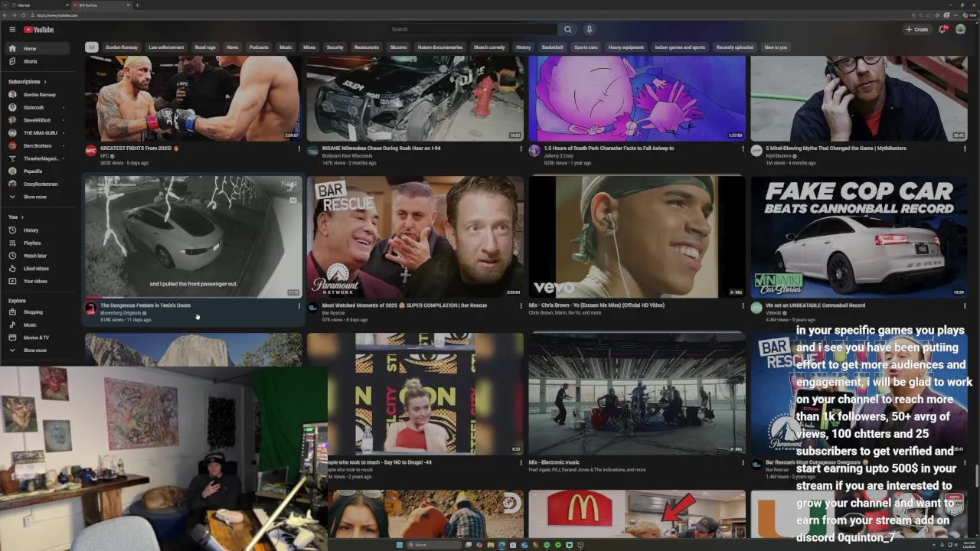Image resolution: width=980 pixels, height=551 pixels.
Task: Expand the You section arrow
Action: pos(22,217)
